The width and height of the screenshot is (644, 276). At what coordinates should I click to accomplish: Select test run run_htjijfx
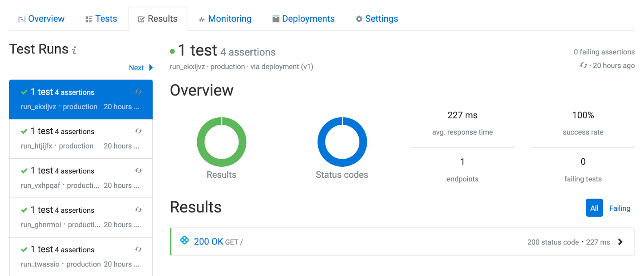(x=81, y=139)
